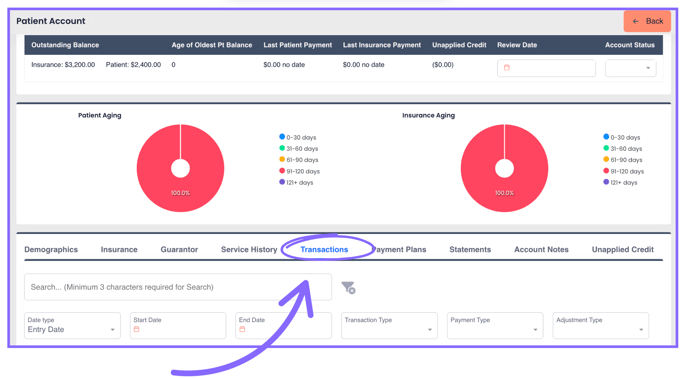Click the Patient Aging chart title
Image resolution: width=688 pixels, height=378 pixels.
tap(100, 115)
